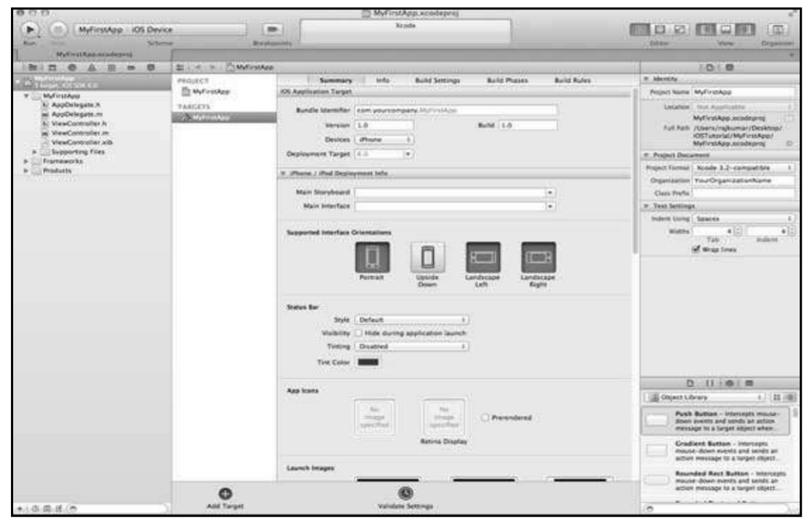Expand the Supporting Files folder
The image size is (812, 523).
click(35, 152)
